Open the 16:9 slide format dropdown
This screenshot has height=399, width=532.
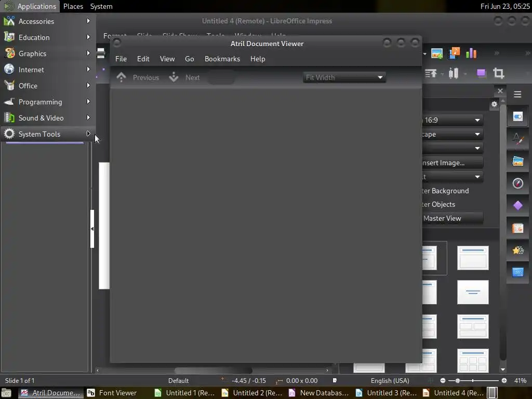(453, 120)
